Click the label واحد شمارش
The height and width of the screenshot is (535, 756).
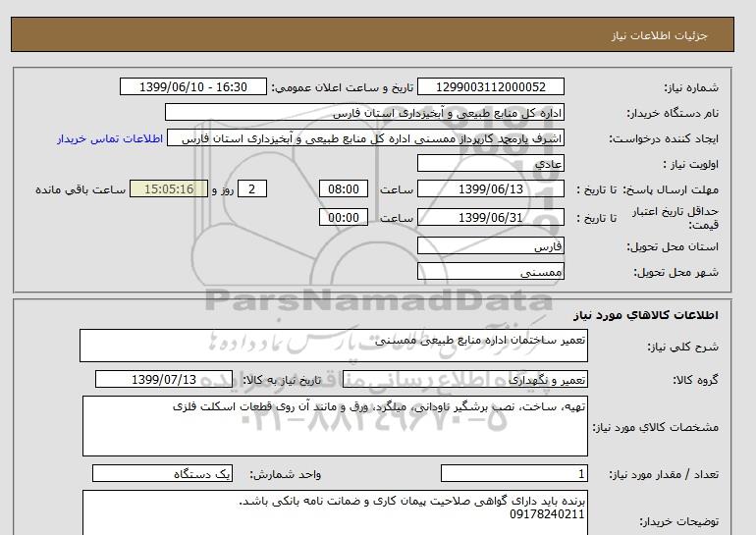286,474
